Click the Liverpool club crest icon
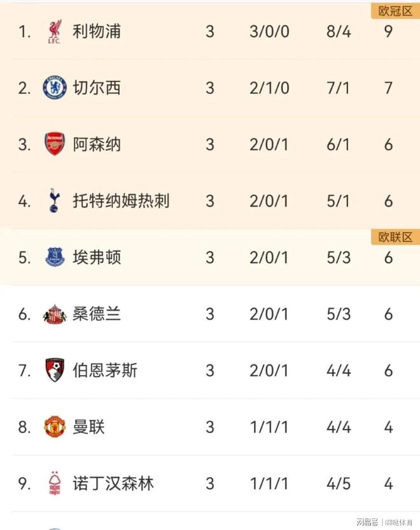The height and width of the screenshot is (530, 420). tap(54, 31)
